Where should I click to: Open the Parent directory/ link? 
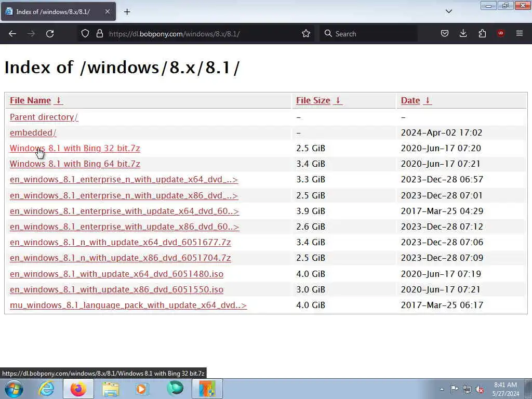tap(44, 117)
